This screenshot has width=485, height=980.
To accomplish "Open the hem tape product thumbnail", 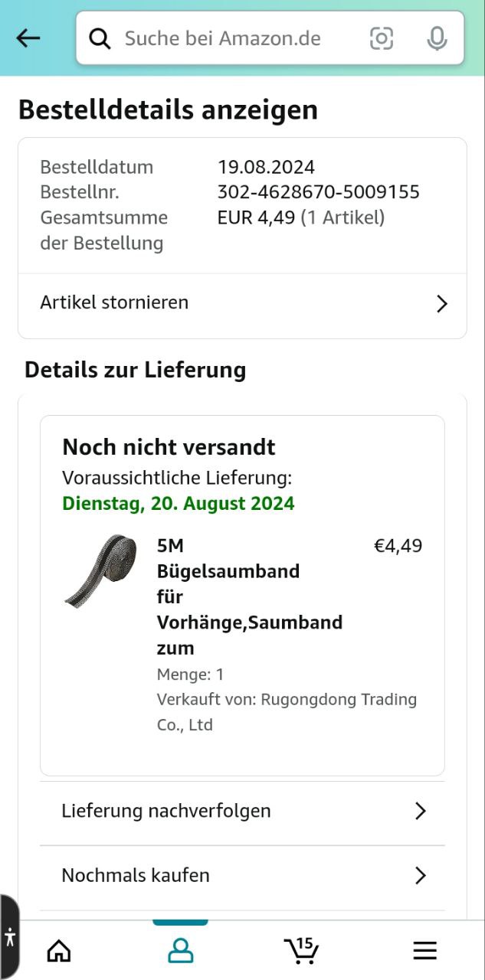I will point(99,570).
